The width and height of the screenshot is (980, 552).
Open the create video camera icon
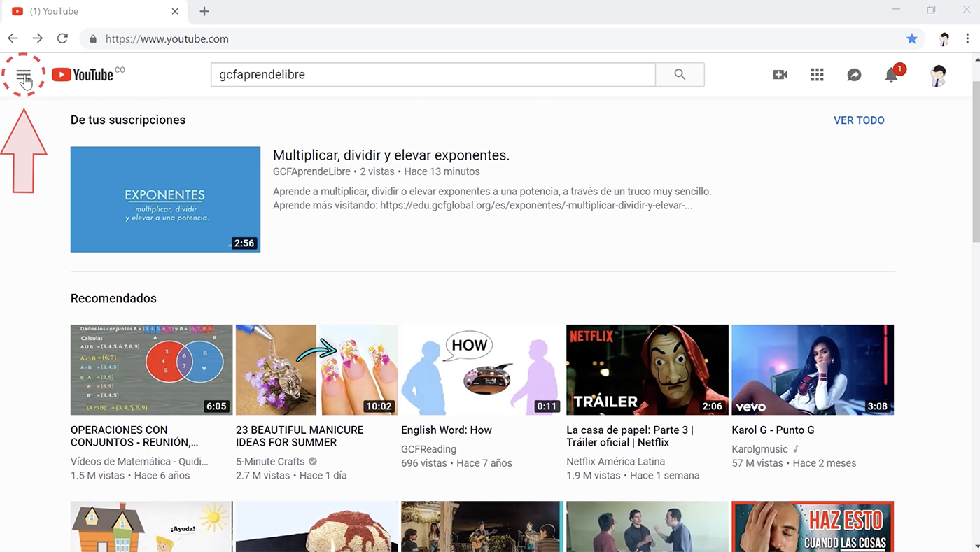click(x=780, y=75)
